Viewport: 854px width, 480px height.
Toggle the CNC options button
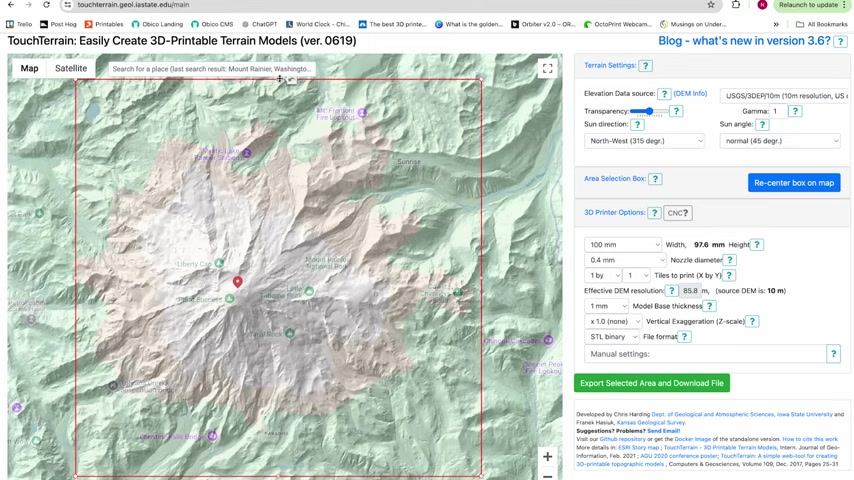[678, 213]
